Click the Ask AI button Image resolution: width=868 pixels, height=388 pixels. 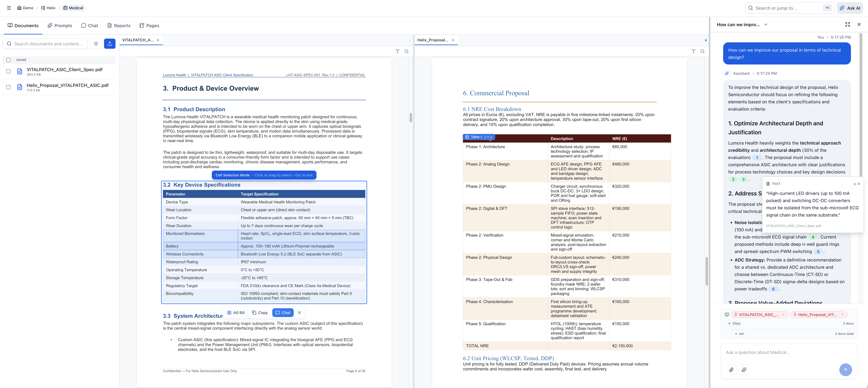point(850,8)
